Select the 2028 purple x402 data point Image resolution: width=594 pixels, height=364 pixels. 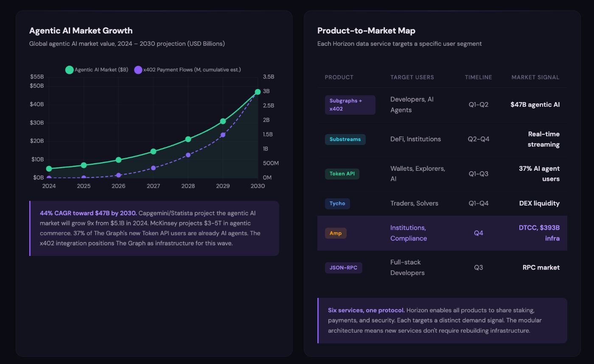point(188,155)
